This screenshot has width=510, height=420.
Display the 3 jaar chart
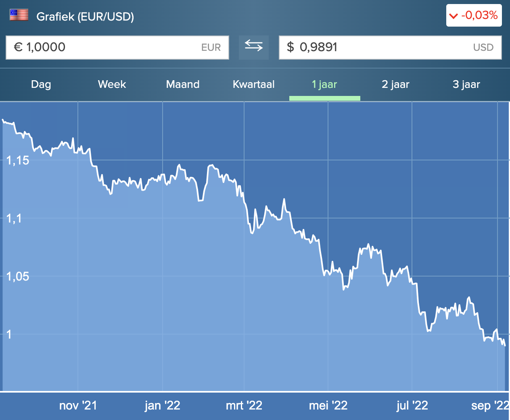coord(466,84)
